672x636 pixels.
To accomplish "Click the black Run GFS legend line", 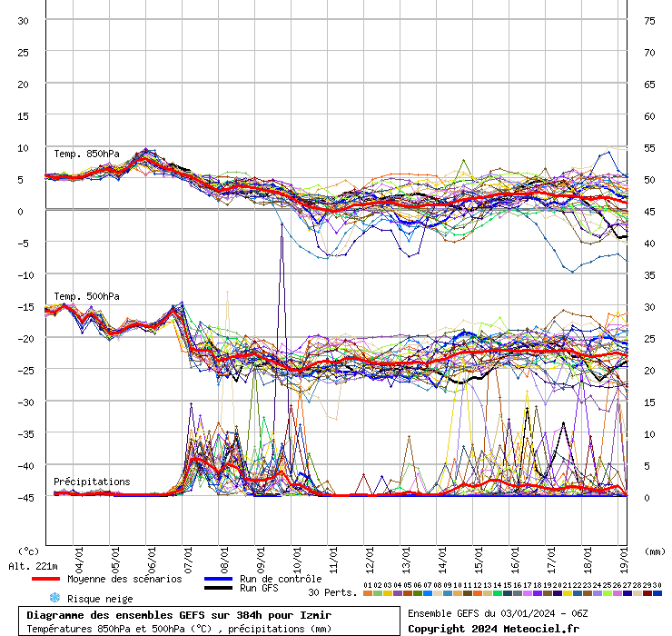I will pyautogui.click(x=218, y=588).
